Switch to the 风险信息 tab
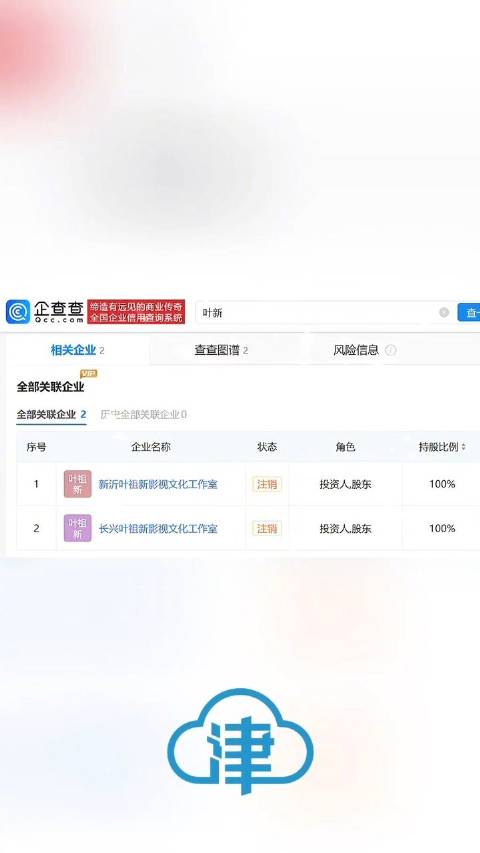Viewport: 480px width, 853px height. point(356,350)
